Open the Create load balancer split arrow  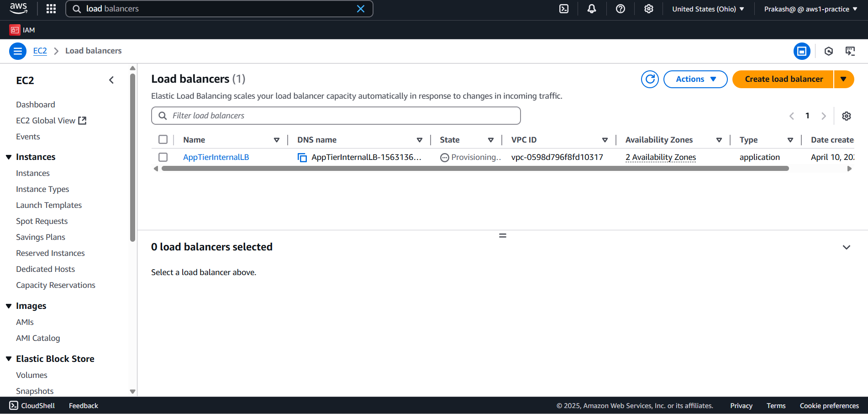844,79
